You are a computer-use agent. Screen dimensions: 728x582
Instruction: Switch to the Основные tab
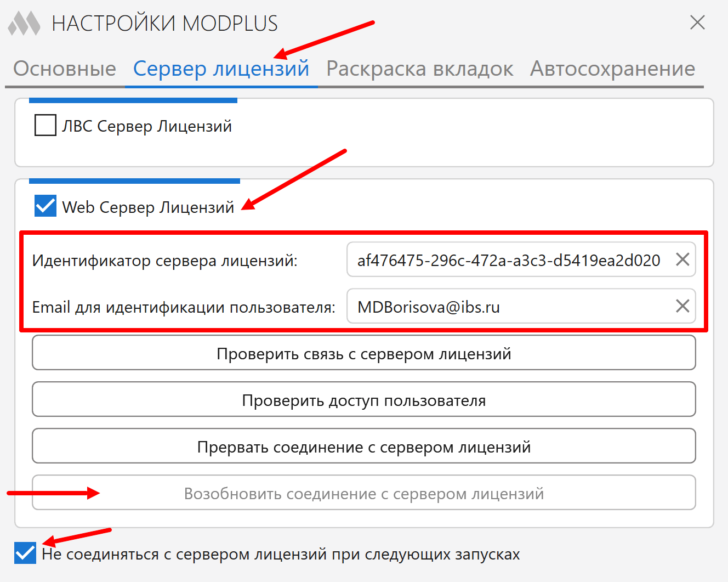click(x=65, y=69)
